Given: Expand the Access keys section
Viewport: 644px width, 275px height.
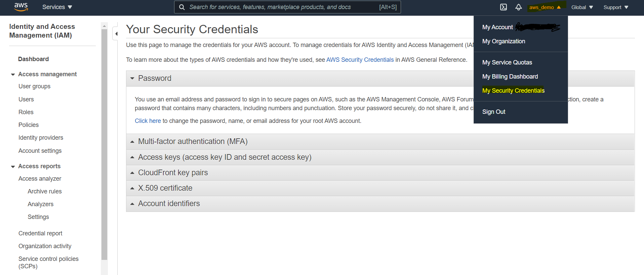Looking at the screenshot, I should tap(380, 157).
